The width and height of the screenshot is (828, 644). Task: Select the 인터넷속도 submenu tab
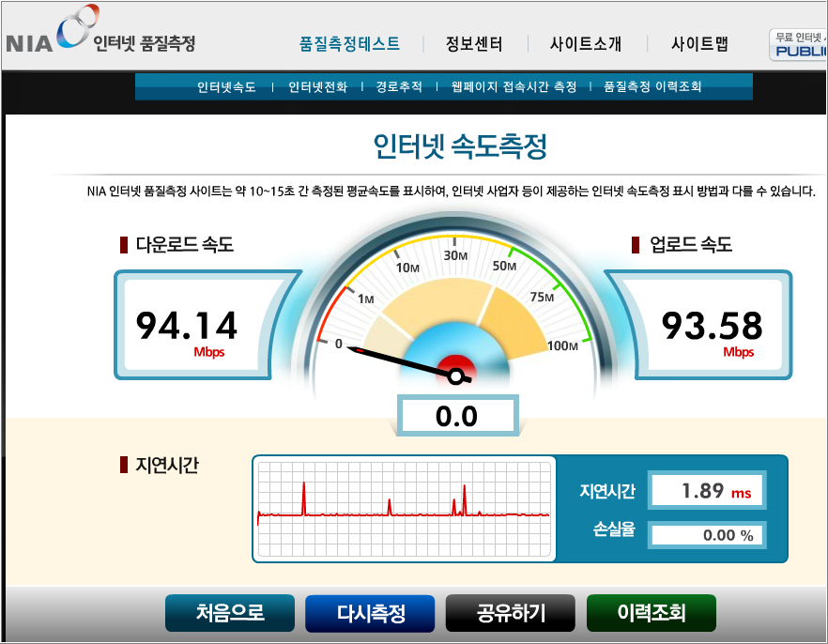click(x=226, y=86)
